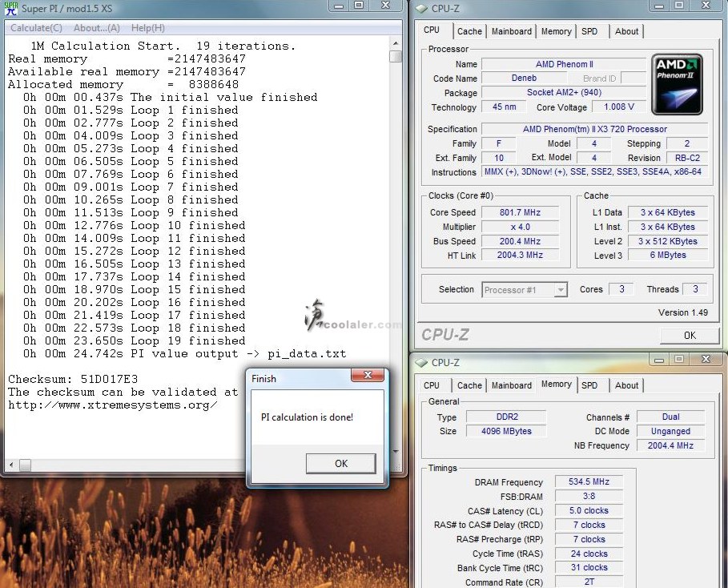Click the Level 2 cache value 3 x 512 KBytes
The width and height of the screenshot is (728, 588).
668,241
